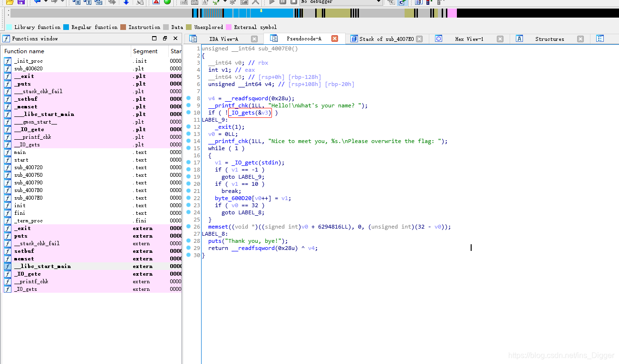Close the Functions window panel

tap(175, 38)
